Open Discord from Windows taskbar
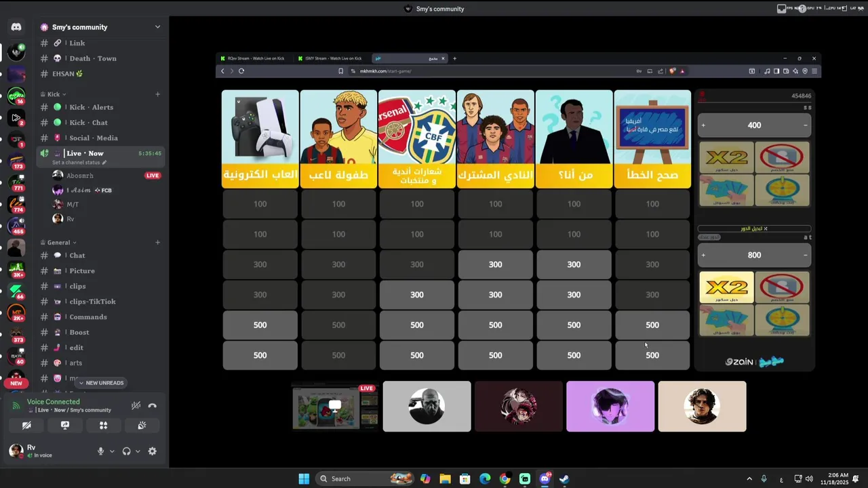 coord(545,479)
